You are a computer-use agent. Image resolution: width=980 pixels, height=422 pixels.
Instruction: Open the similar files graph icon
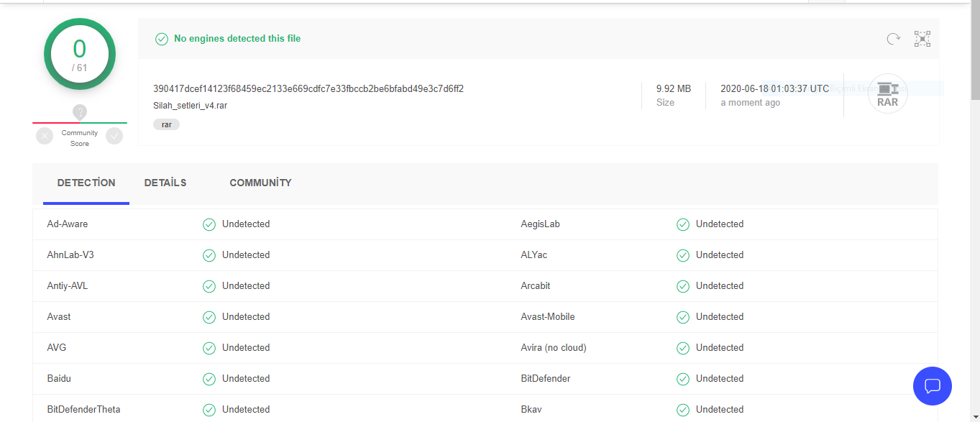922,39
